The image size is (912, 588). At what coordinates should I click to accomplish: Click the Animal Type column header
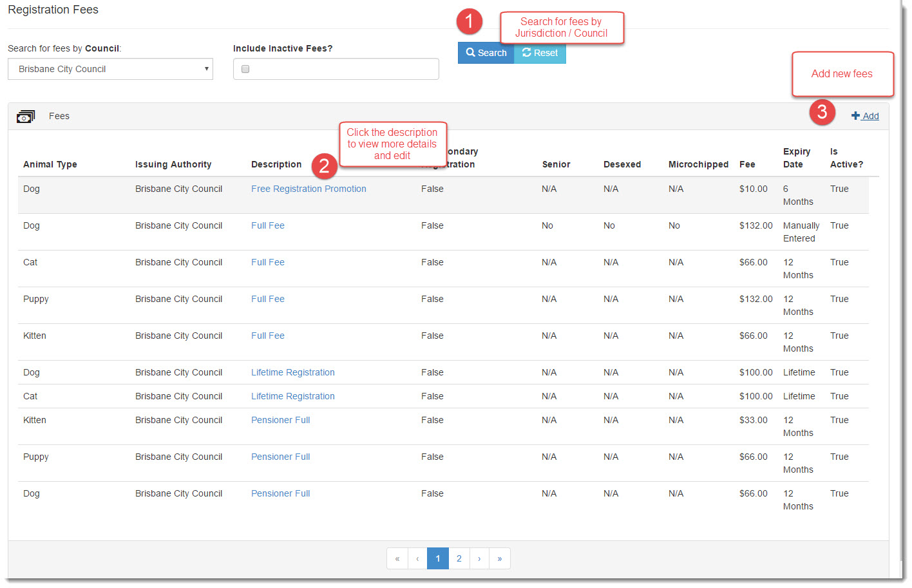click(50, 164)
